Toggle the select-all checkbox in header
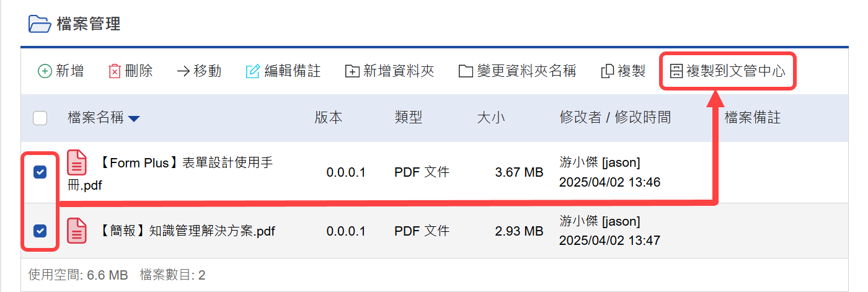 40,118
